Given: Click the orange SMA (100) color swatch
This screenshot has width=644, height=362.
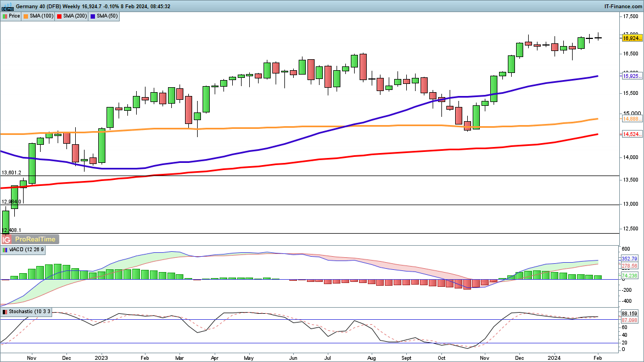Looking at the screenshot, I should 26,16.
